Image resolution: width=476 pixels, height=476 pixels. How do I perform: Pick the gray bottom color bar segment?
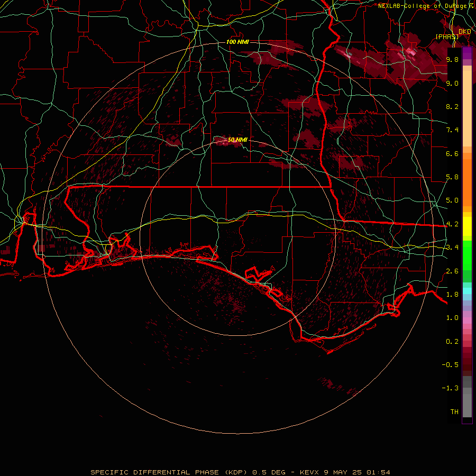(x=467, y=406)
